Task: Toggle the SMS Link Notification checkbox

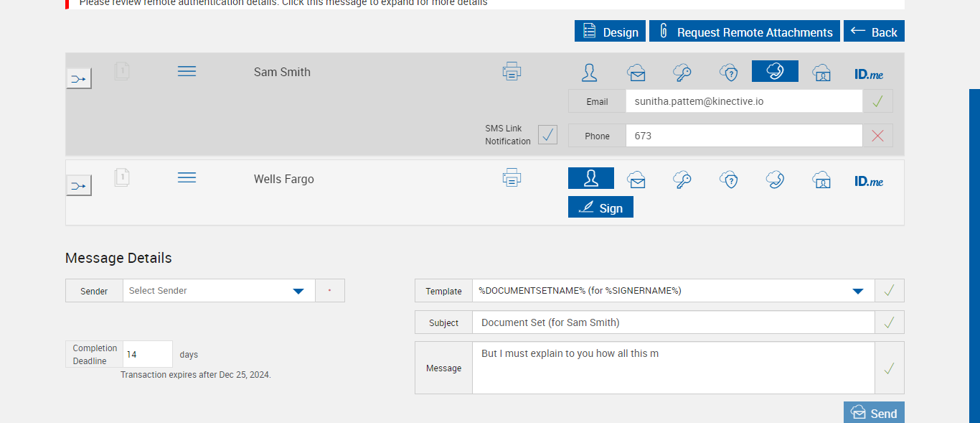Action: 547,135
